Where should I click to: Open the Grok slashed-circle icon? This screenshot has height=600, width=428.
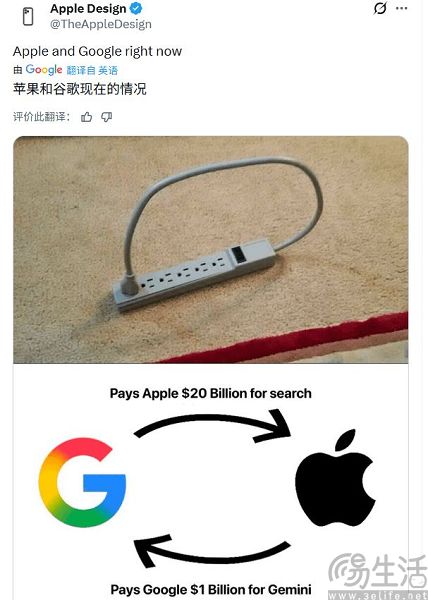point(380,8)
